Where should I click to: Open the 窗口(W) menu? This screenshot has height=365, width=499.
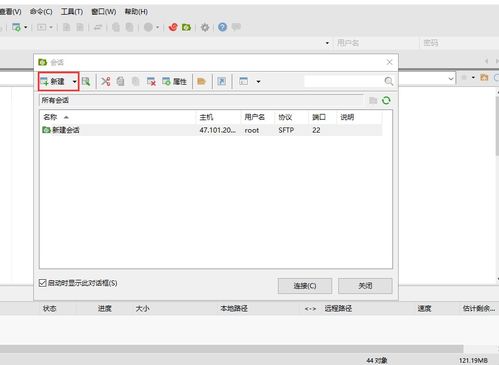104,12
